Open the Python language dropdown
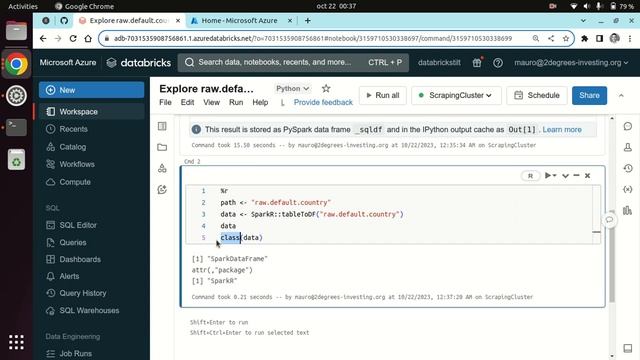The image size is (640, 360). tap(292, 88)
